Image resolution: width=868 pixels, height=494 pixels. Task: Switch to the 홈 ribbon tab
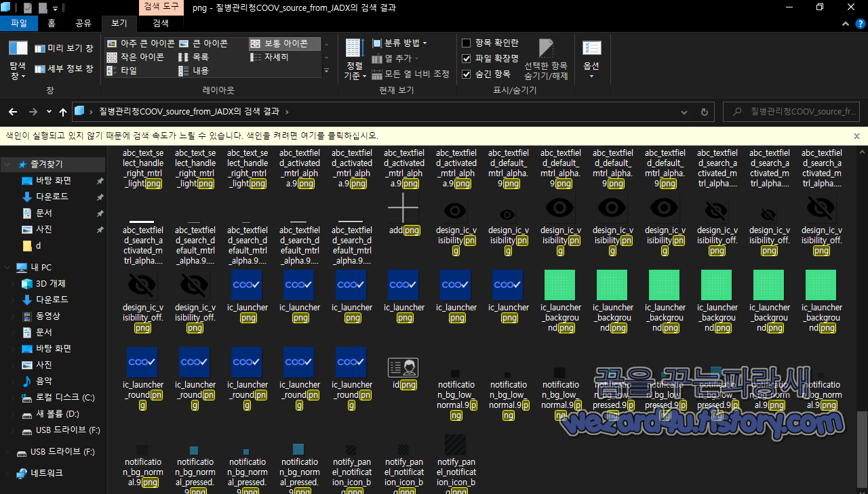tap(52, 23)
